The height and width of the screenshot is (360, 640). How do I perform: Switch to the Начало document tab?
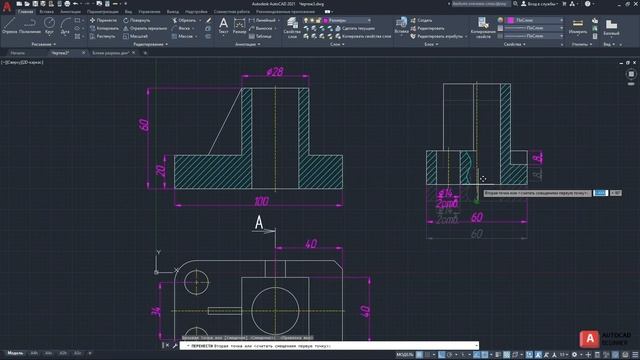[18, 53]
